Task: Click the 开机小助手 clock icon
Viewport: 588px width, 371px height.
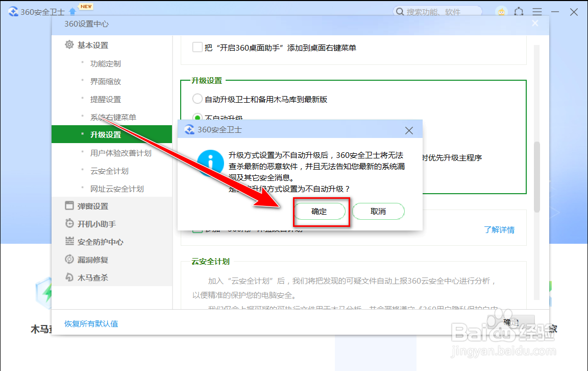Action: pyautogui.click(x=69, y=223)
